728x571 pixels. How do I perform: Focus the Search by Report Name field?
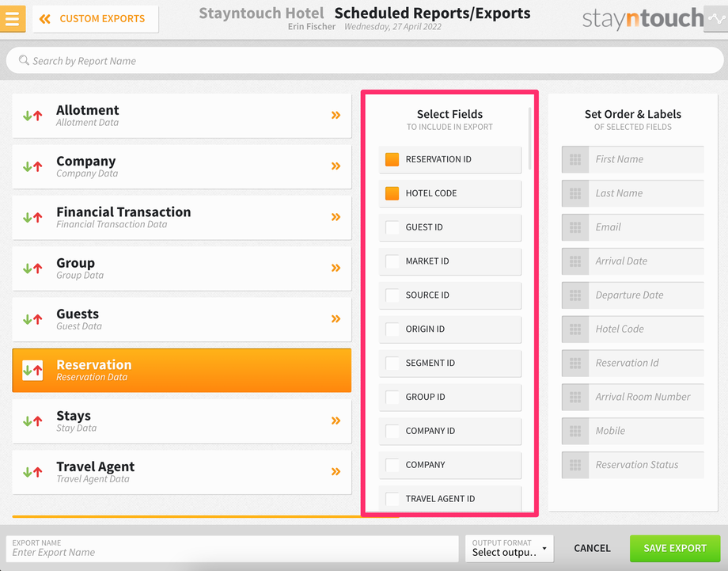point(365,60)
